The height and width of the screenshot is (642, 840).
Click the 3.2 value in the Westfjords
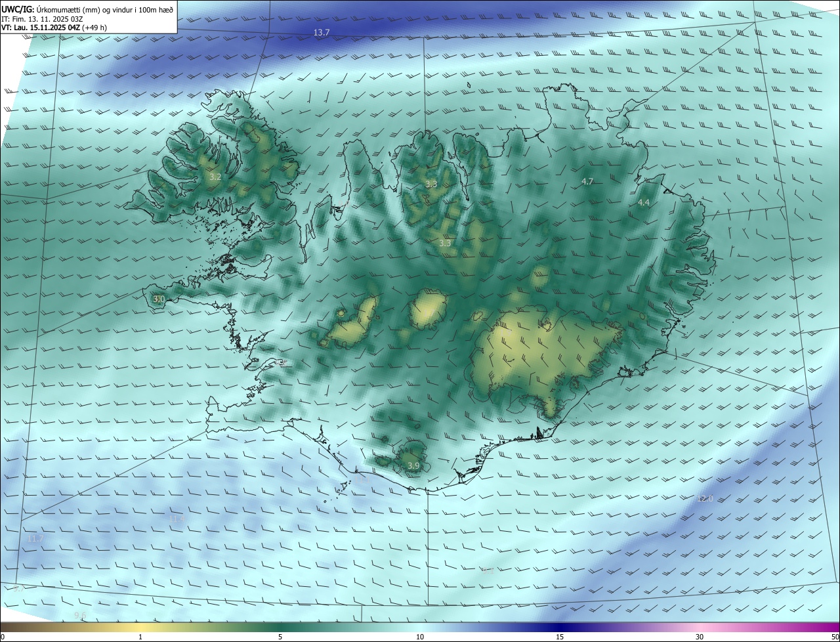pos(215,177)
